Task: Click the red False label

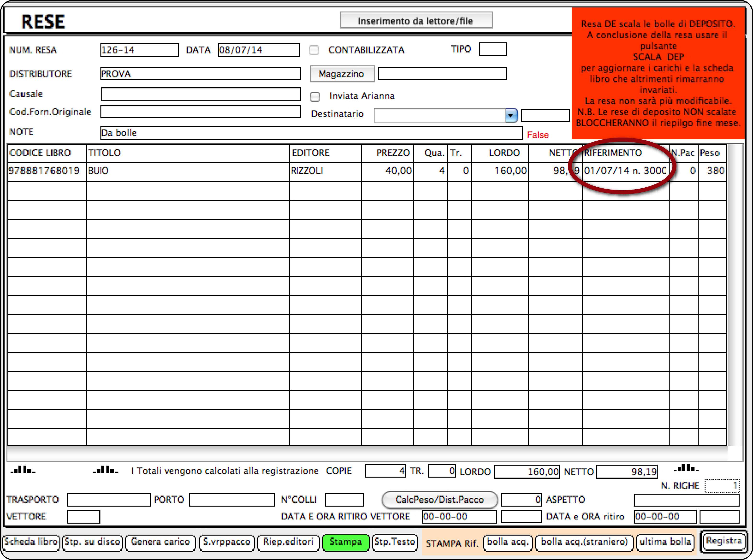Action: 538,135
